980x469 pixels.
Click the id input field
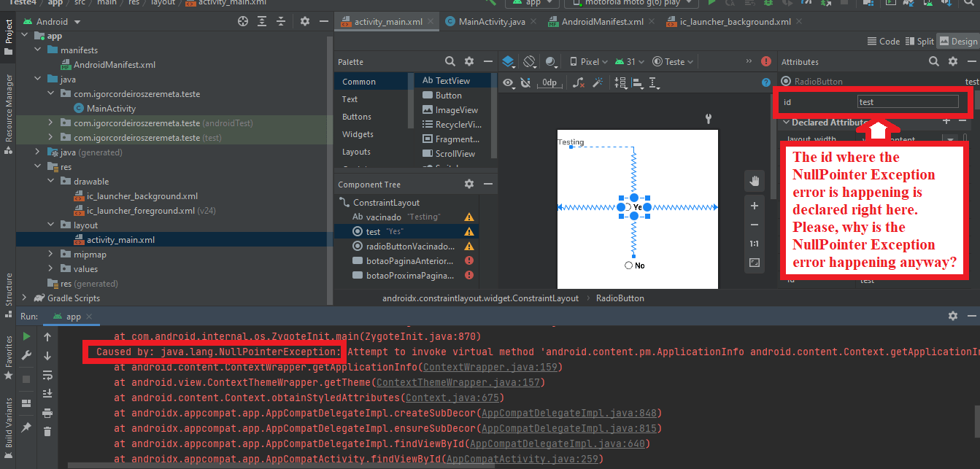tap(908, 102)
